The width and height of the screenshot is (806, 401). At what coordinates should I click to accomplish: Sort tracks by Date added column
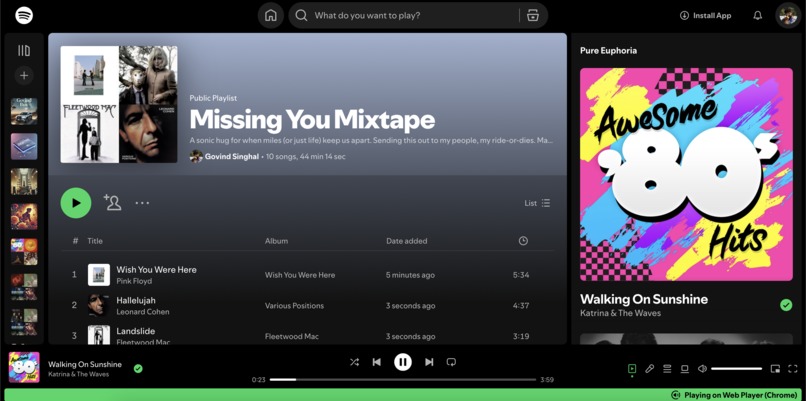pyautogui.click(x=407, y=241)
